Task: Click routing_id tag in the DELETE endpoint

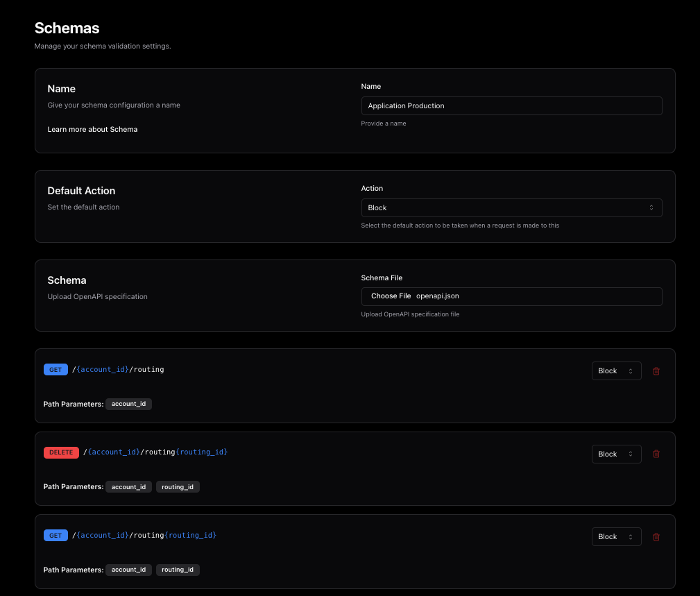Action: (x=178, y=487)
